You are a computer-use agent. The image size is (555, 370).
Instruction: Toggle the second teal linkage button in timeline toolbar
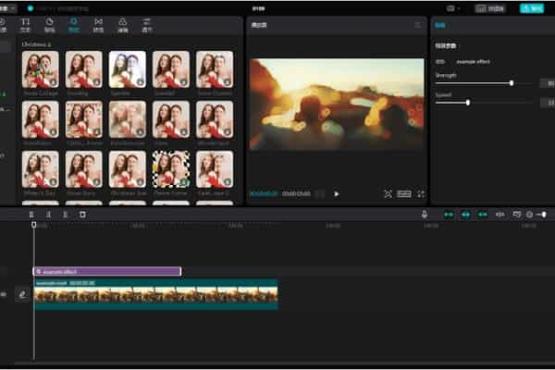click(x=465, y=215)
